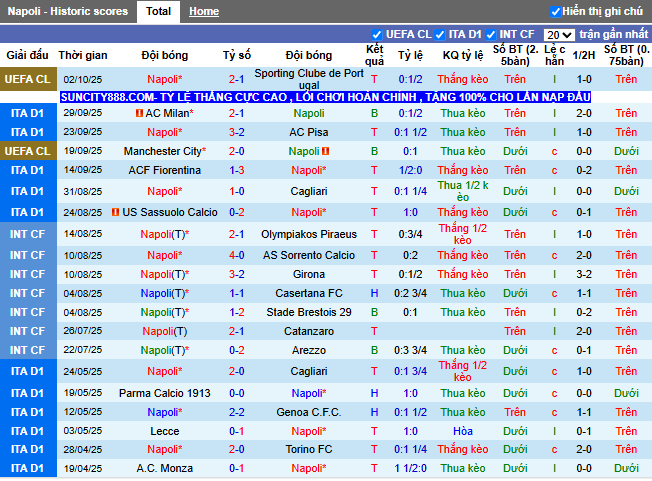The image size is (652, 481).
Task: Toggle the Hiển thị ghi chú checkbox
Action: pos(555,12)
